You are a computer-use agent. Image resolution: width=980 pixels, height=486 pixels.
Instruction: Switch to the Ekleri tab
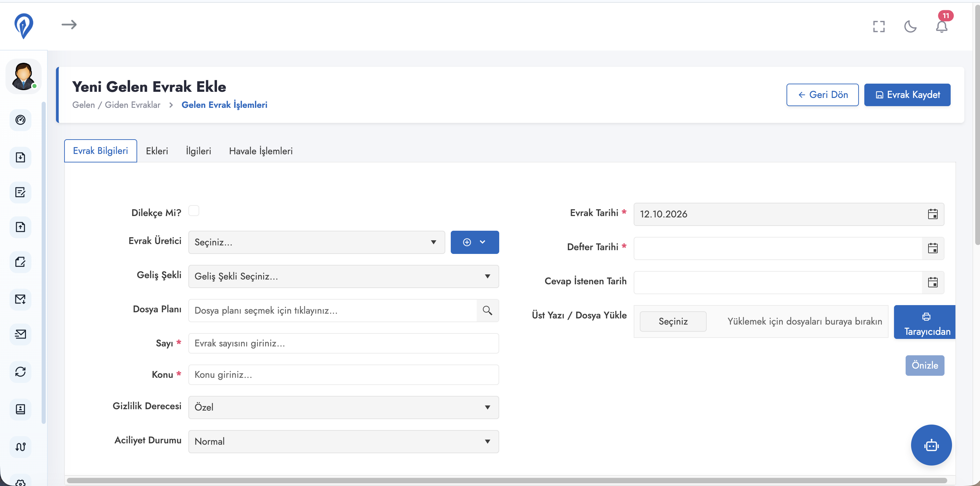(157, 151)
